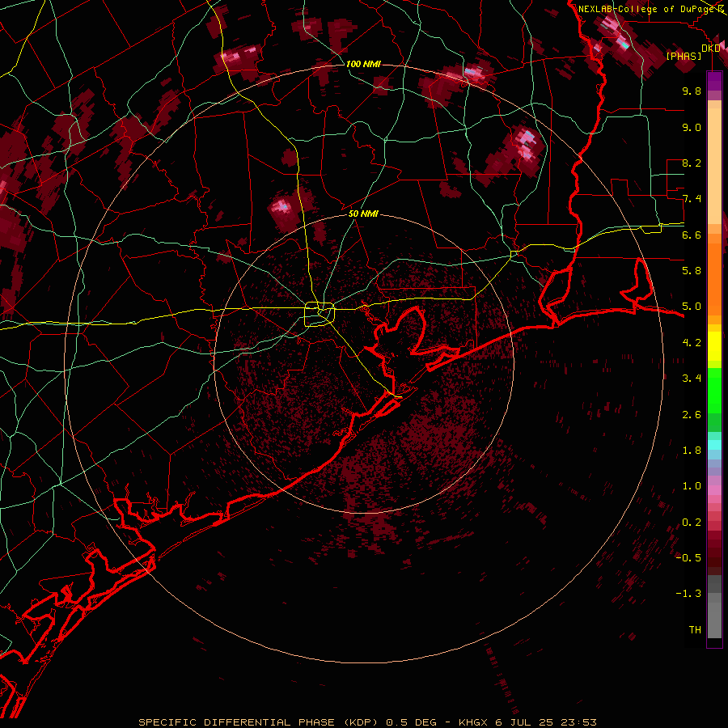This screenshot has width=728, height=728.
Task: Click the DKD label above the color scale
Action: [711, 48]
